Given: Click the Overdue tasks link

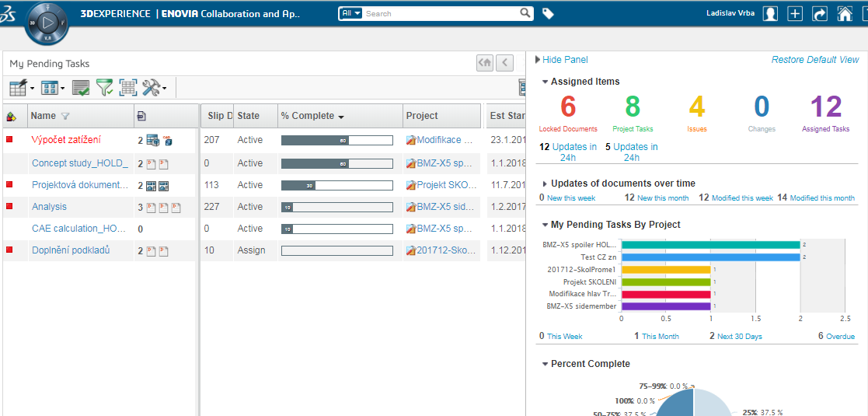Looking at the screenshot, I should [840, 336].
